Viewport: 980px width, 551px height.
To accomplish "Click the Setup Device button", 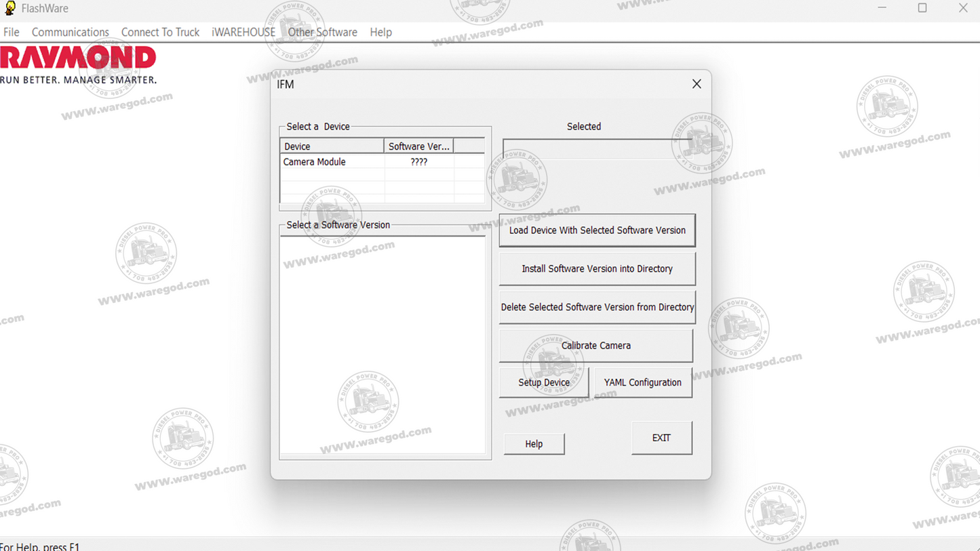I will [x=544, y=382].
